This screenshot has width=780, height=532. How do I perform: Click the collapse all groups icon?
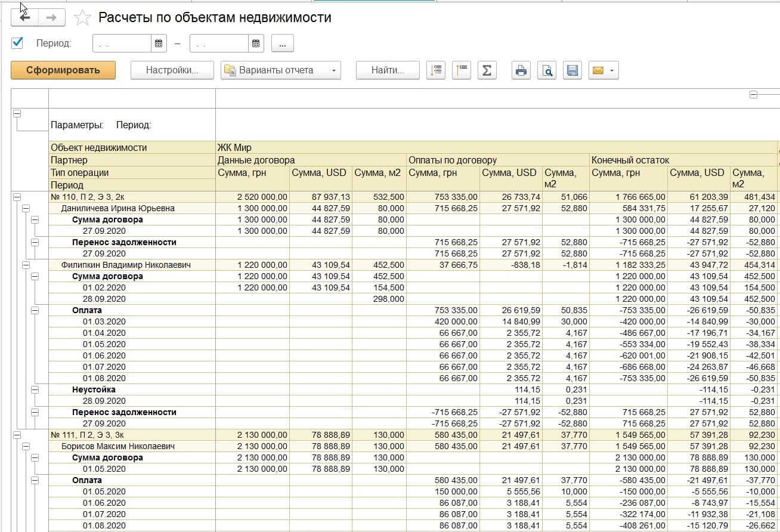point(462,70)
